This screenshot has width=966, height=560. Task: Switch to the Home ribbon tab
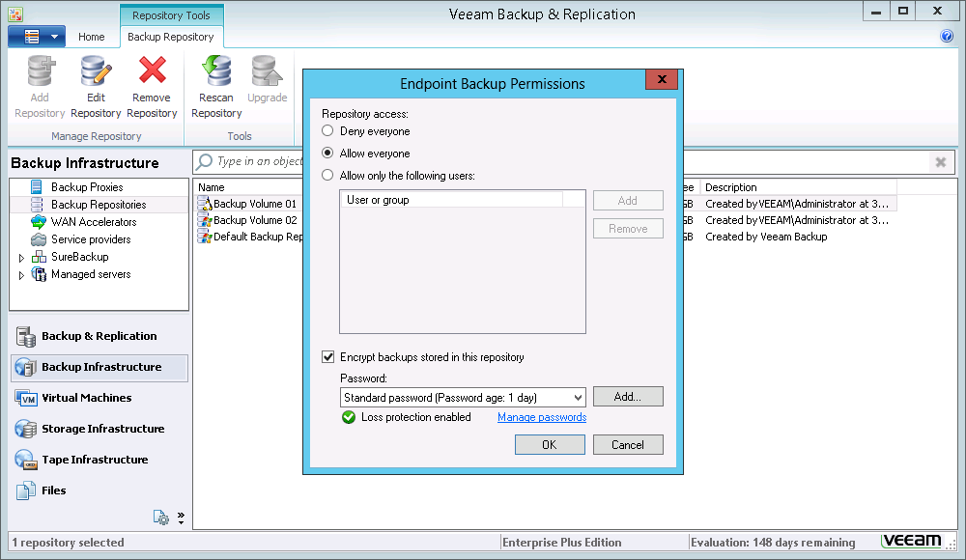tap(92, 37)
